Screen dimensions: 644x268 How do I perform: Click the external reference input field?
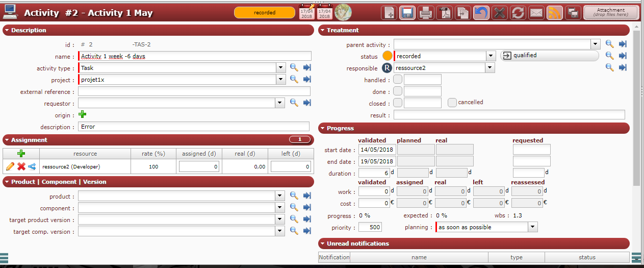(194, 91)
